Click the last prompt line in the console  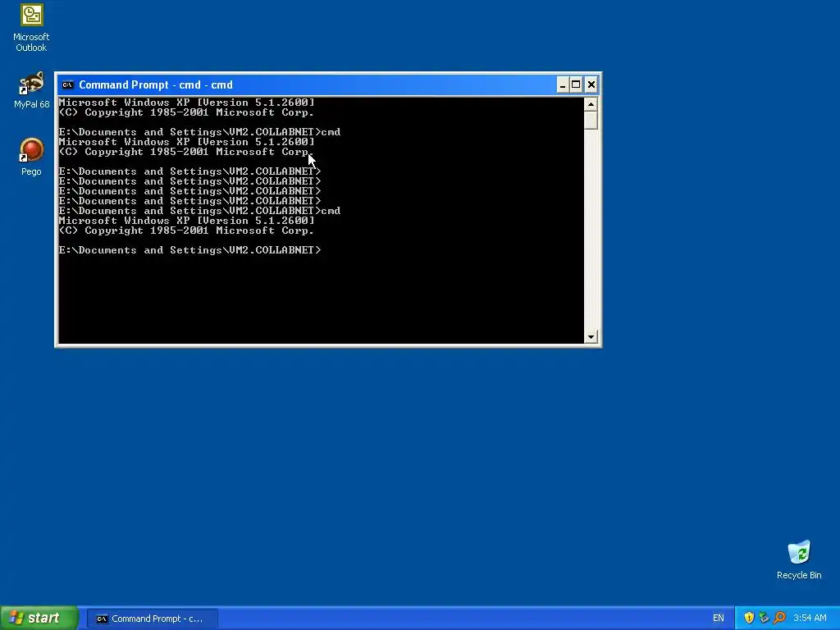[x=189, y=250]
